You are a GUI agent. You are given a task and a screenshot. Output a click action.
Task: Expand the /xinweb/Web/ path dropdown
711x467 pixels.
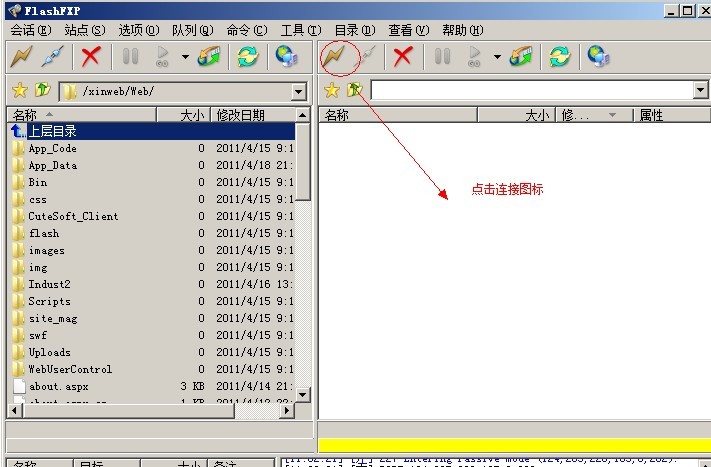(298, 92)
